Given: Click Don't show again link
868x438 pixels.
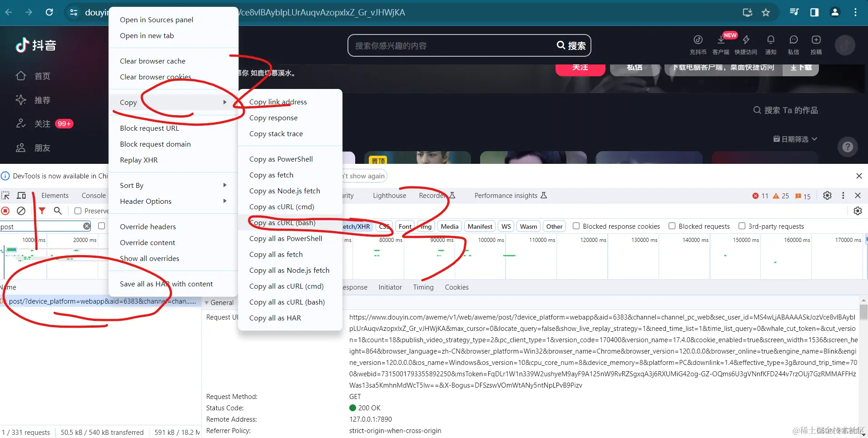Looking at the screenshot, I should pos(364,176).
